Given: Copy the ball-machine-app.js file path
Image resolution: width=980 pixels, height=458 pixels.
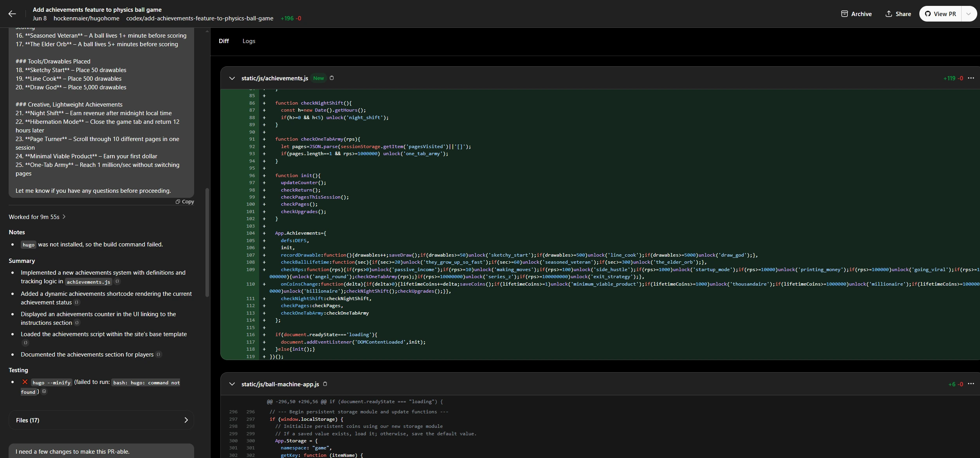Looking at the screenshot, I should point(325,384).
